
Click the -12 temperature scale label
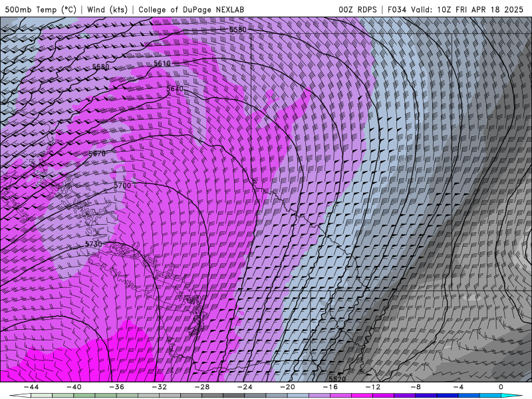click(x=373, y=387)
